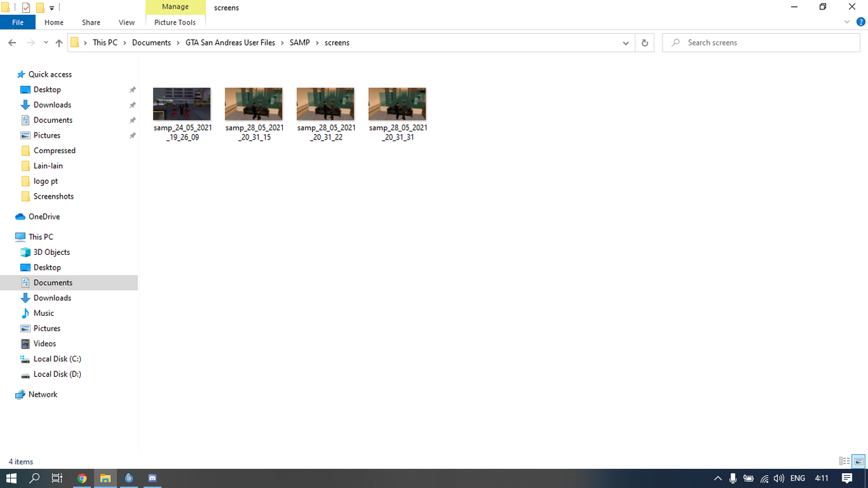
Task: Open Discord from the taskbar
Action: (x=153, y=479)
